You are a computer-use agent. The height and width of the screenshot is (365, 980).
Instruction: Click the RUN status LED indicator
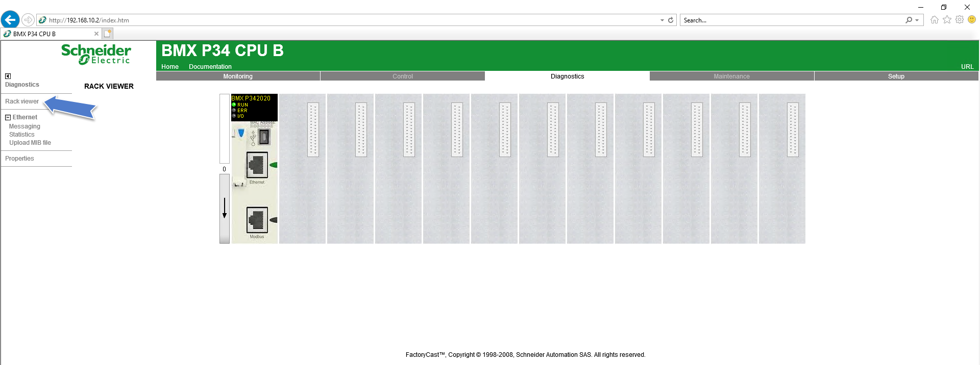[234, 105]
